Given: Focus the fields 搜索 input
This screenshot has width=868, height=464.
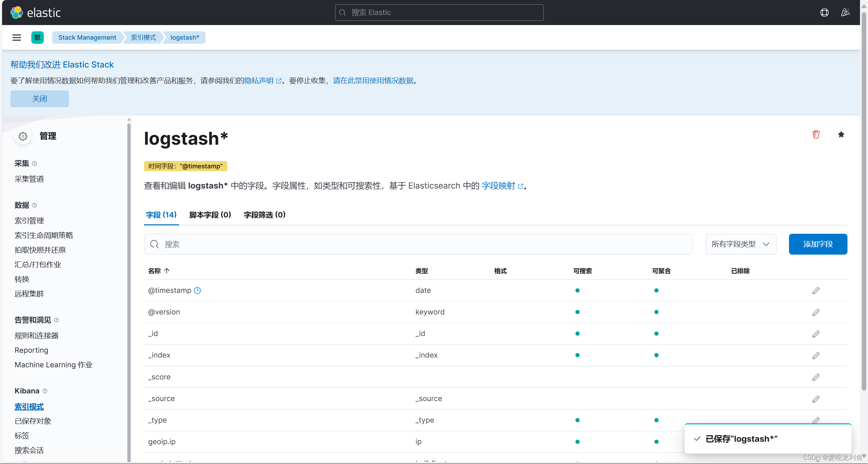Looking at the screenshot, I should [418, 244].
